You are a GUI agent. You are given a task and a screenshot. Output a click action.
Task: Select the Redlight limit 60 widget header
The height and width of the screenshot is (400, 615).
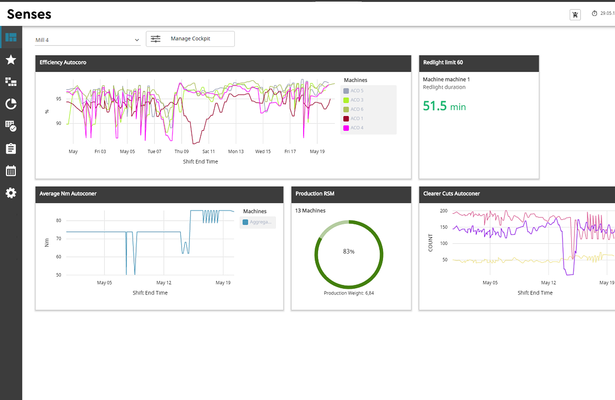point(479,63)
